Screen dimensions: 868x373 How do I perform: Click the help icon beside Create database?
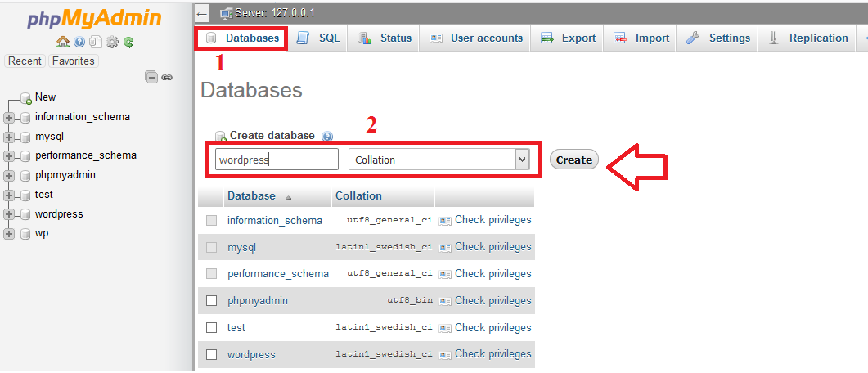click(327, 136)
